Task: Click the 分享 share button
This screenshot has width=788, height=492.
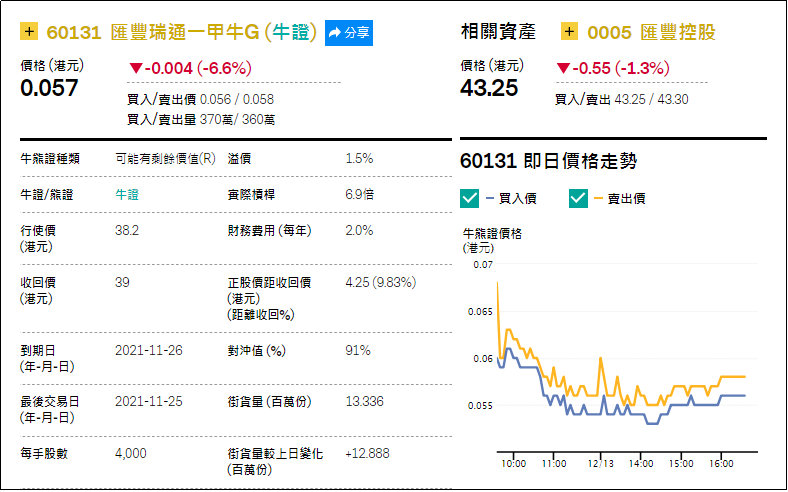Action: pyautogui.click(x=349, y=33)
